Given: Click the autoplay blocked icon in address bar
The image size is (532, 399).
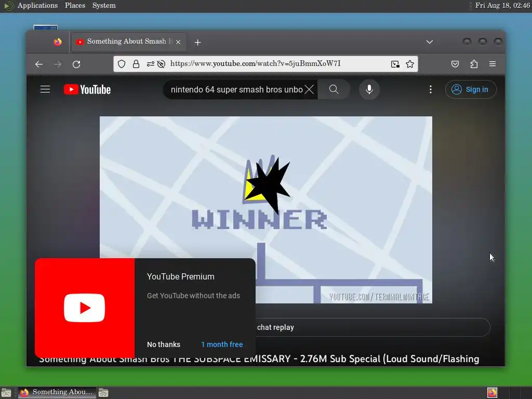Looking at the screenshot, I should tap(161, 64).
